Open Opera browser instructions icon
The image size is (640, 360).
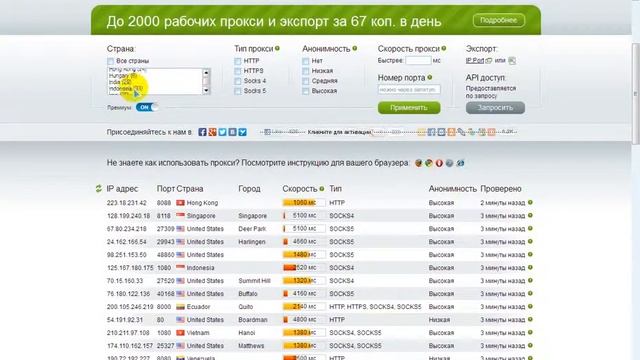pos(439,163)
